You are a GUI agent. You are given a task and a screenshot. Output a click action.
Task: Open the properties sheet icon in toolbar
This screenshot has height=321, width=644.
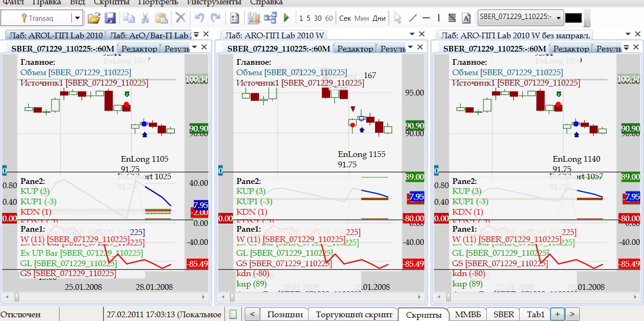click(x=234, y=18)
